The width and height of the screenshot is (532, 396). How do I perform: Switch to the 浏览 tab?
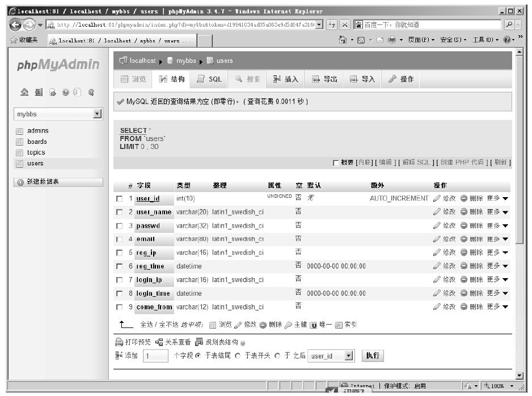pos(133,79)
